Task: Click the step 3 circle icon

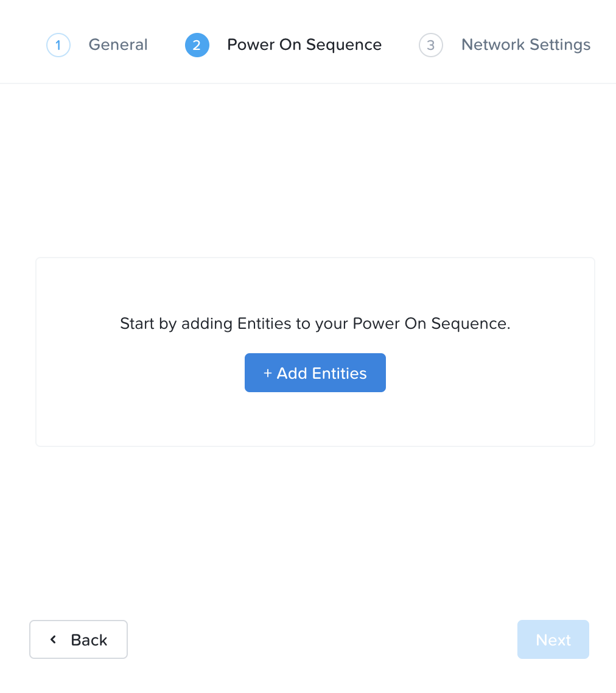Action: coord(431,45)
